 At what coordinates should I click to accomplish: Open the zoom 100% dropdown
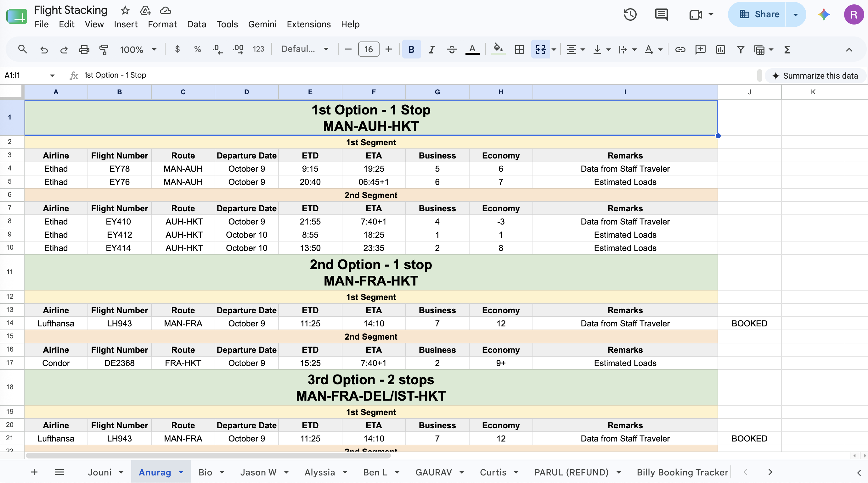pos(138,49)
